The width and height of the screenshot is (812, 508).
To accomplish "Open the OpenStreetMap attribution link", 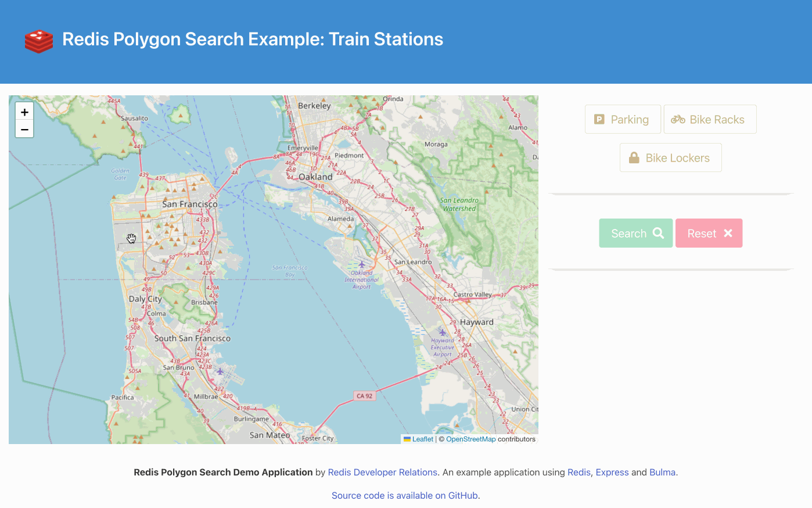I will (470, 439).
